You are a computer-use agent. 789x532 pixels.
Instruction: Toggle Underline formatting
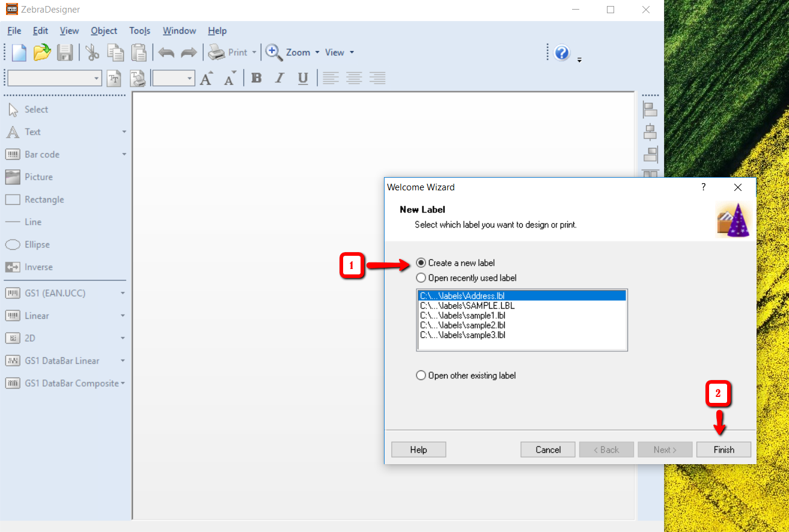(303, 78)
